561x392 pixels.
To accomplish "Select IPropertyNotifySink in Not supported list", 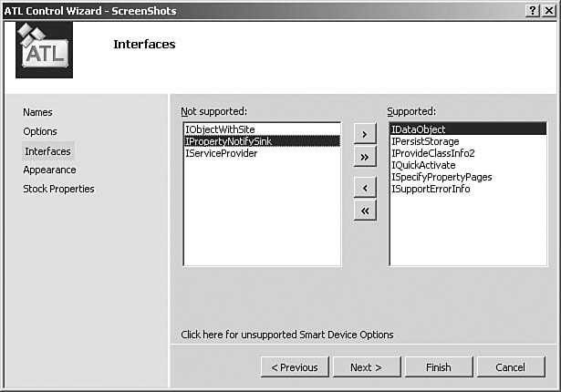I will pos(262,141).
